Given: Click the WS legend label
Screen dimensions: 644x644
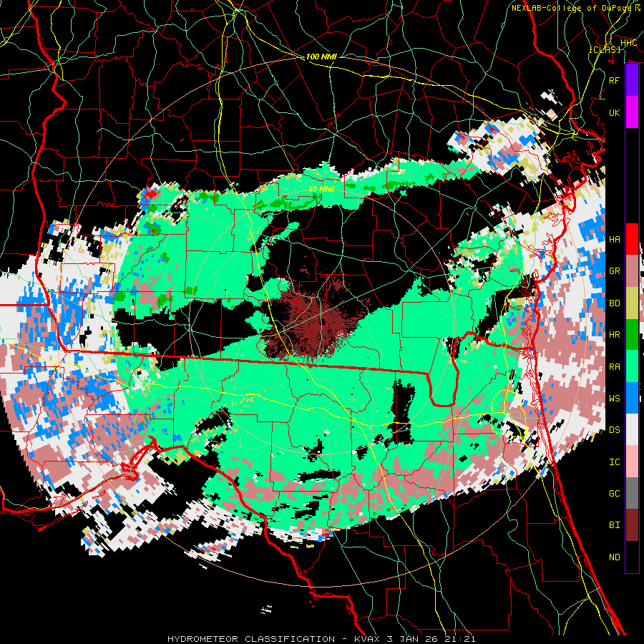Looking at the screenshot, I should point(614,398).
